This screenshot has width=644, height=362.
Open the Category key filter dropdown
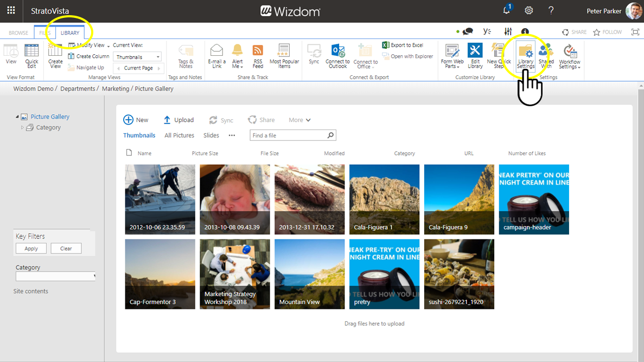pos(56,276)
